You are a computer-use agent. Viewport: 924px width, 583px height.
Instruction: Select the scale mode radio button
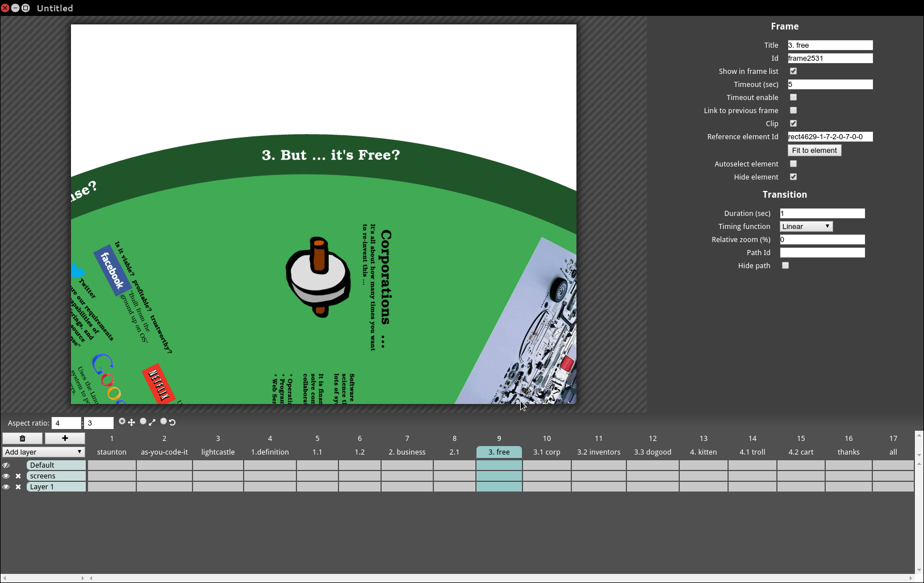tap(143, 422)
